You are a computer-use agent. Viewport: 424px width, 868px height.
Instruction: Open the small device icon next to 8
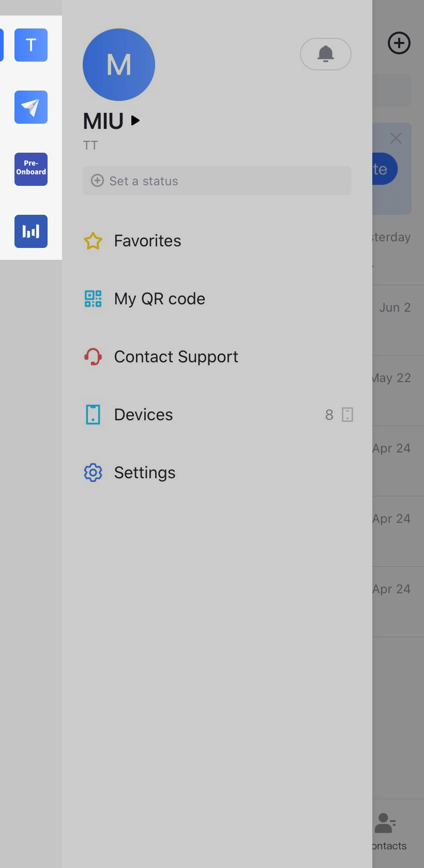(347, 415)
